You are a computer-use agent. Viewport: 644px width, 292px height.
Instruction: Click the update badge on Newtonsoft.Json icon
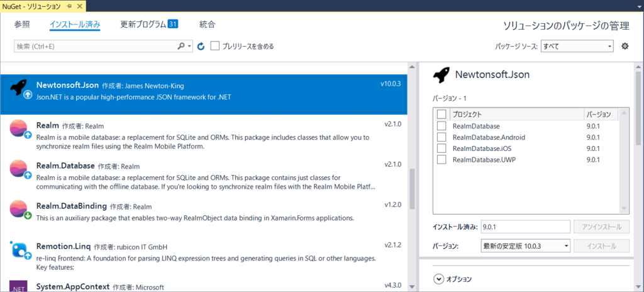coord(28,94)
